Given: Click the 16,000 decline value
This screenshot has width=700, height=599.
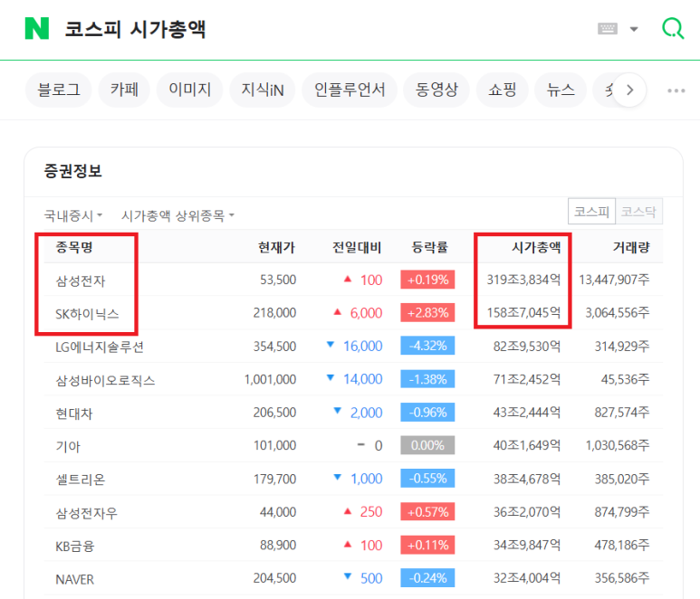Looking at the screenshot, I should coord(362,347).
